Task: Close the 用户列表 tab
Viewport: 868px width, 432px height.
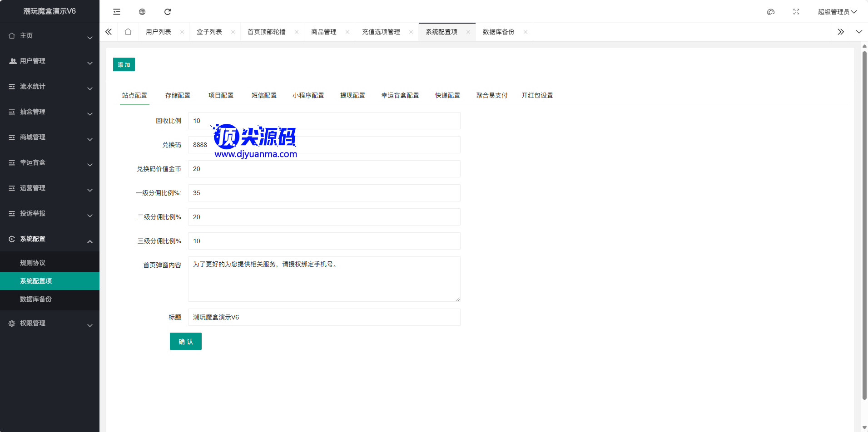Action: (182, 32)
